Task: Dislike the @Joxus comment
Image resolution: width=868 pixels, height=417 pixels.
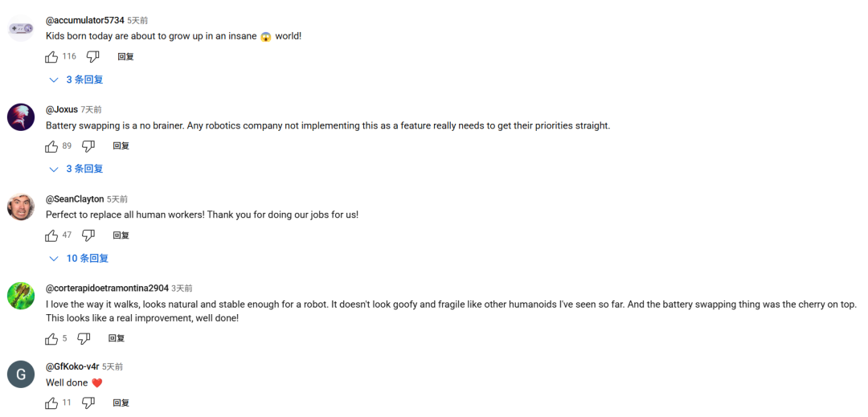Action: (88, 146)
